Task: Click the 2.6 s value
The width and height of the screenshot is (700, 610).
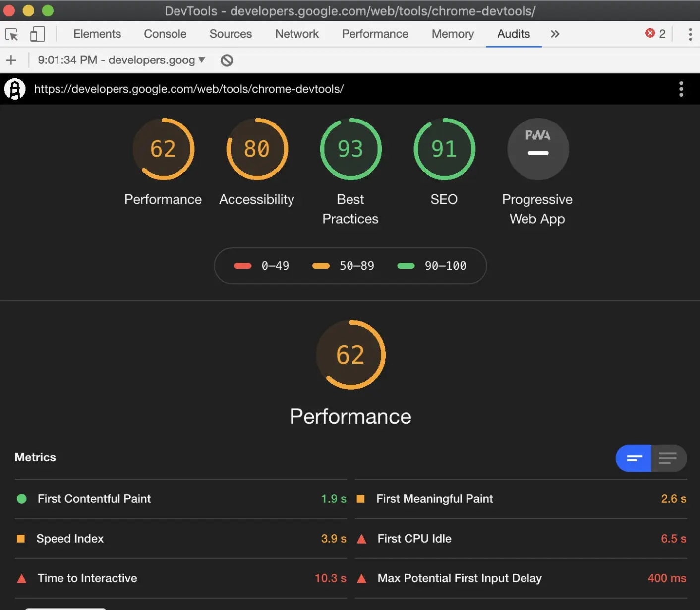Action: coord(674,499)
